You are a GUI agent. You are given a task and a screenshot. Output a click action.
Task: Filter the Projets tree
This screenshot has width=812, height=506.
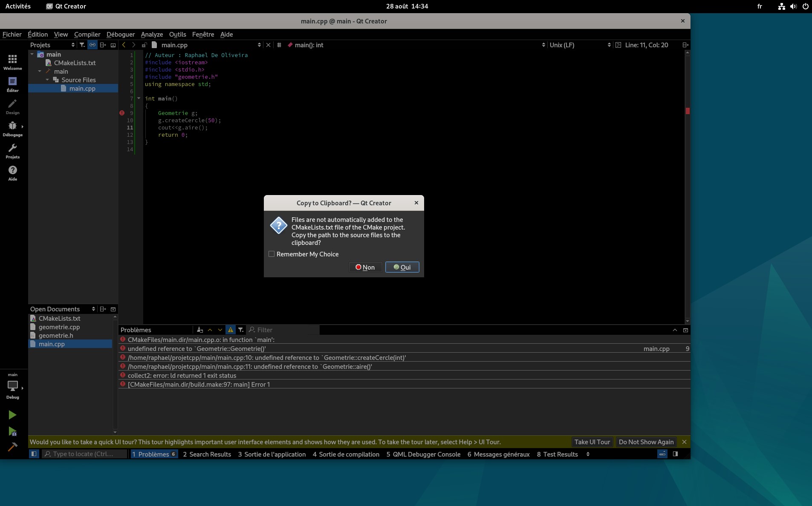coord(82,45)
